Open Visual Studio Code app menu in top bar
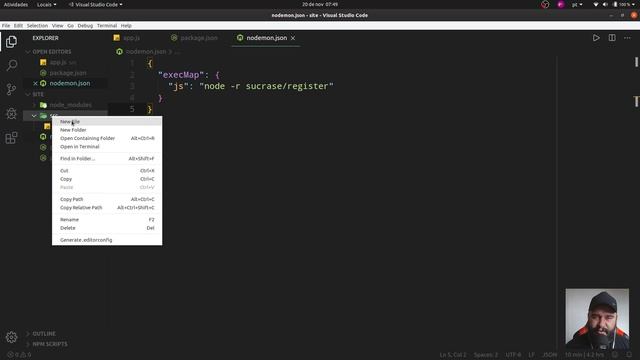 [x=96, y=4]
